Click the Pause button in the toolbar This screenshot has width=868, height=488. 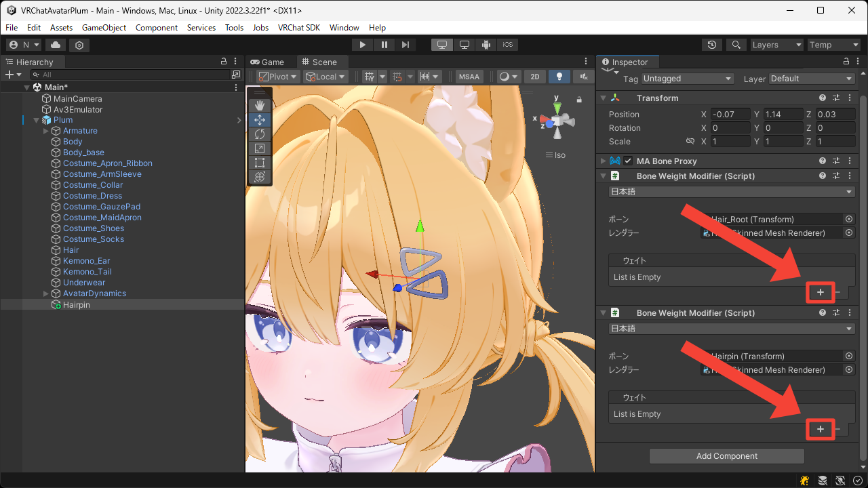click(x=384, y=44)
